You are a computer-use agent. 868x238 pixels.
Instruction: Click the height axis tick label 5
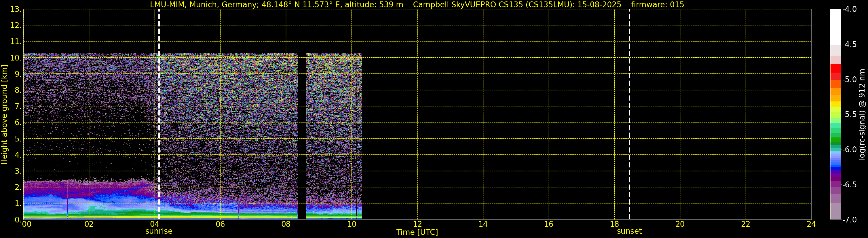click(18, 139)
